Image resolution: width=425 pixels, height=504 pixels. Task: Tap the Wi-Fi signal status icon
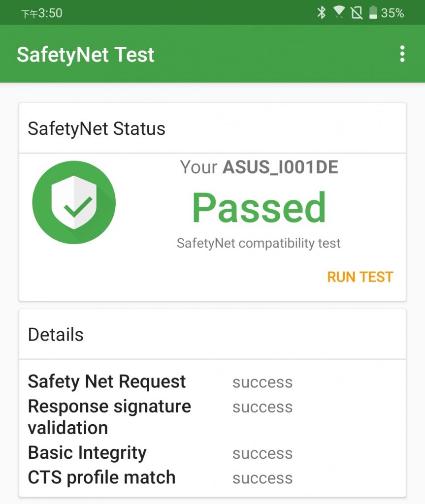pos(339,12)
